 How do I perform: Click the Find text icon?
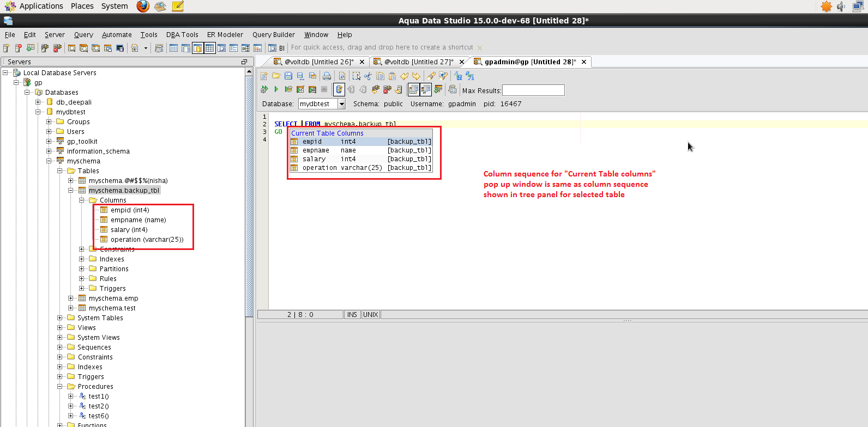431,76
